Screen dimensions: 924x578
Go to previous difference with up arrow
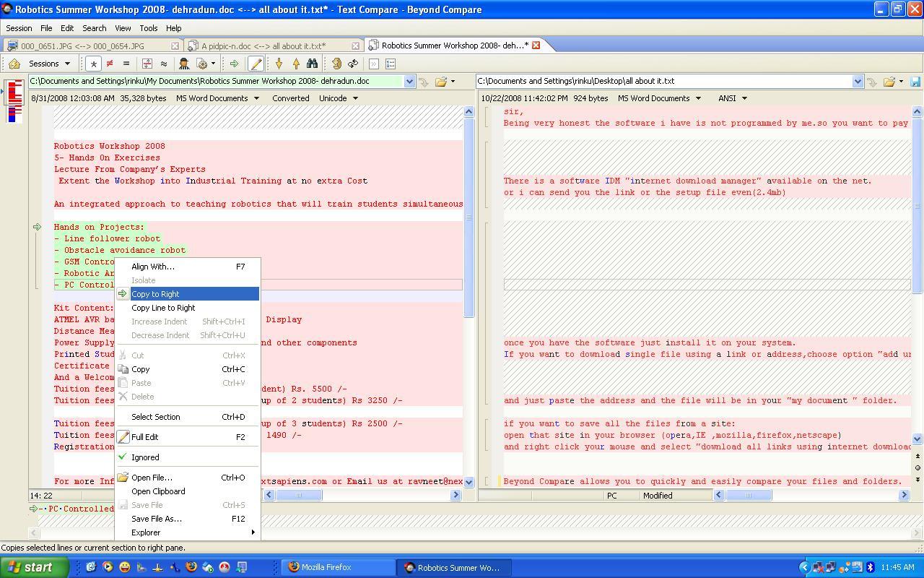coord(295,64)
